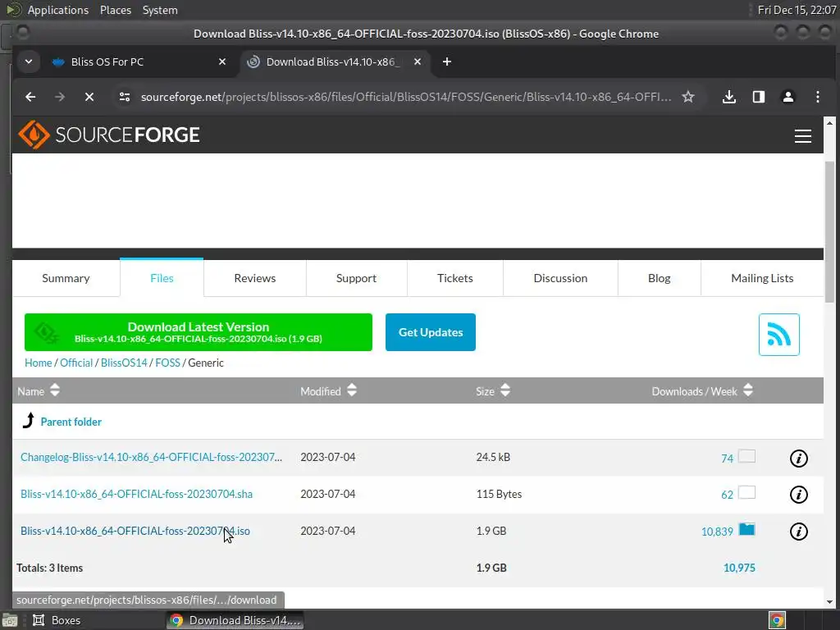This screenshot has width=840, height=630.
Task: Click the clock showing Fri Dec 15
Action: (797, 10)
